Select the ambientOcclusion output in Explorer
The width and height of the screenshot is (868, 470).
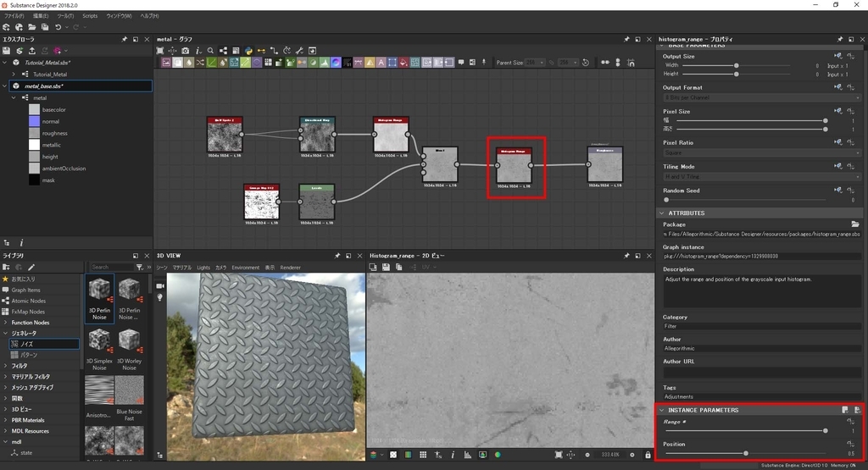64,169
